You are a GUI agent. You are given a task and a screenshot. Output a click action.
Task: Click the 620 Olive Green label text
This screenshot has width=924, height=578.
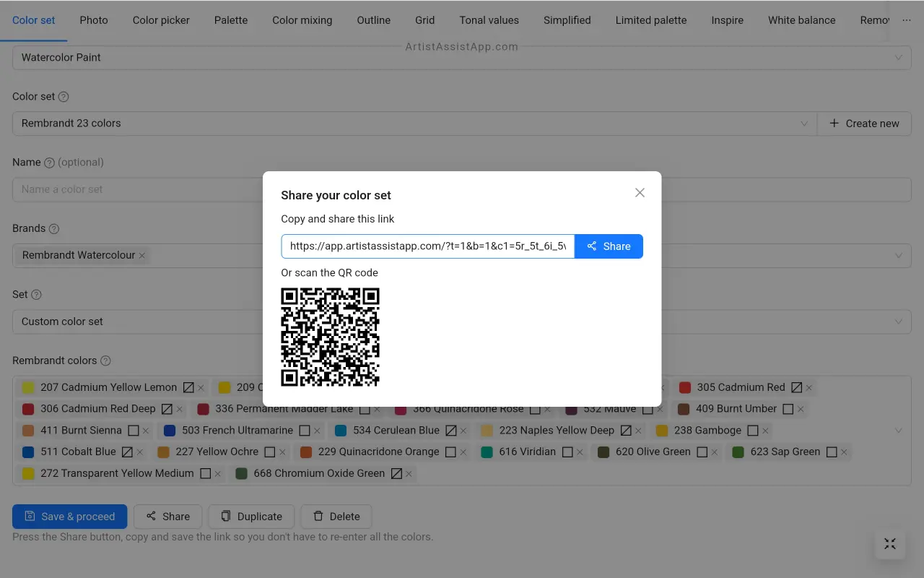point(653,452)
